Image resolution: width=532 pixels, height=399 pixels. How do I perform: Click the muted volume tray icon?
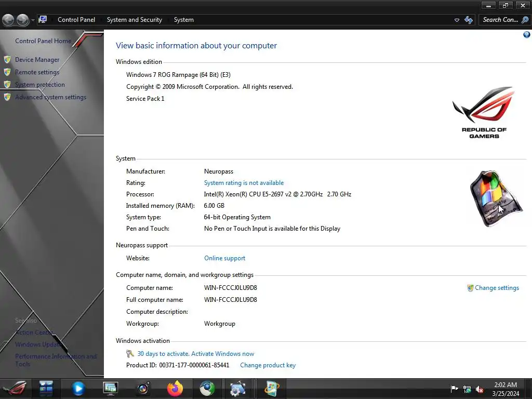coord(480,390)
